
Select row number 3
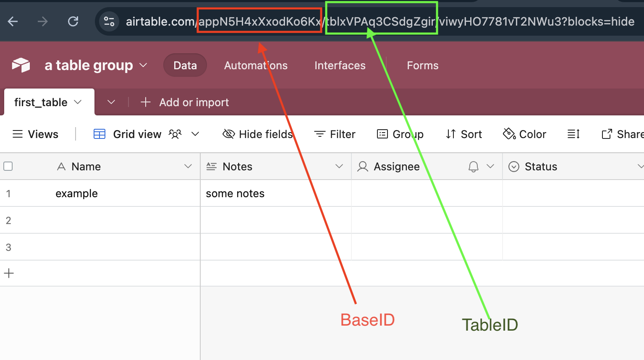(x=8, y=248)
